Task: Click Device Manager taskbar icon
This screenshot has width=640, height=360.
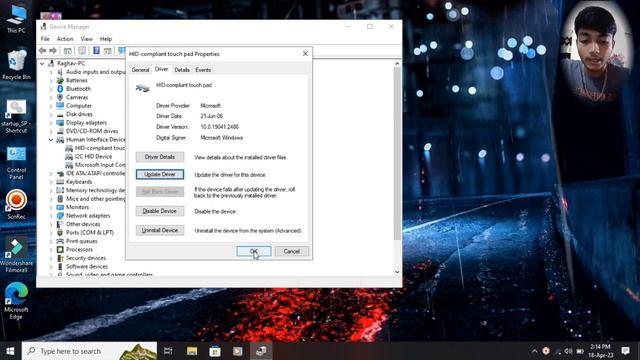Action: [x=261, y=351]
